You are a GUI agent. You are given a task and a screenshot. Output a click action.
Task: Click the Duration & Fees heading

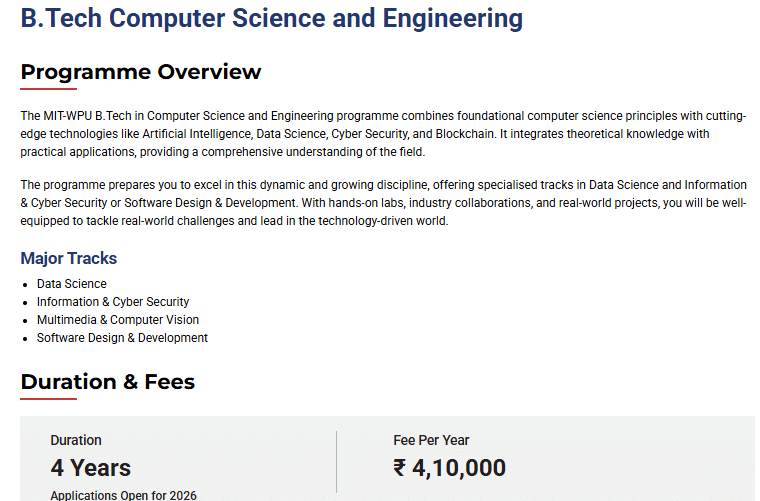point(108,382)
